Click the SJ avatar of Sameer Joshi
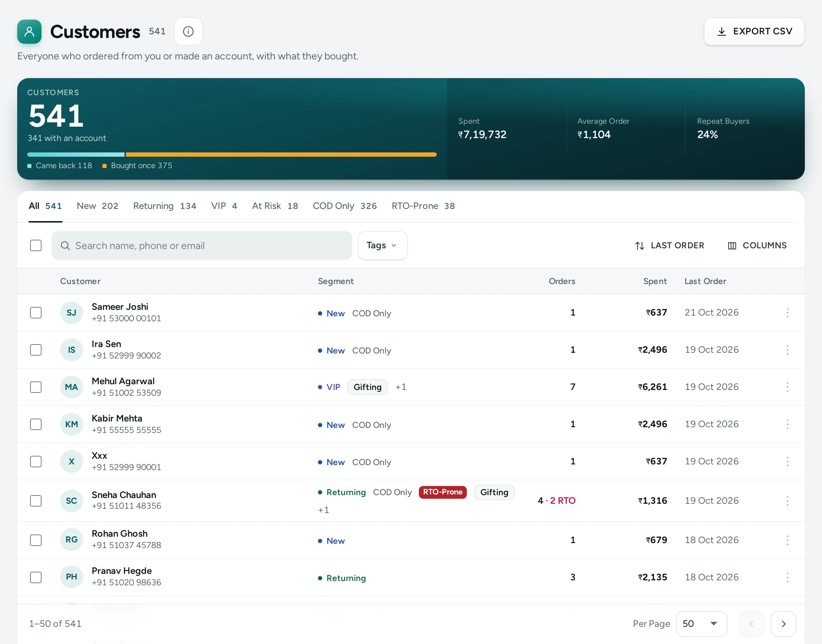Image resolution: width=822 pixels, height=644 pixels. pyautogui.click(x=71, y=313)
